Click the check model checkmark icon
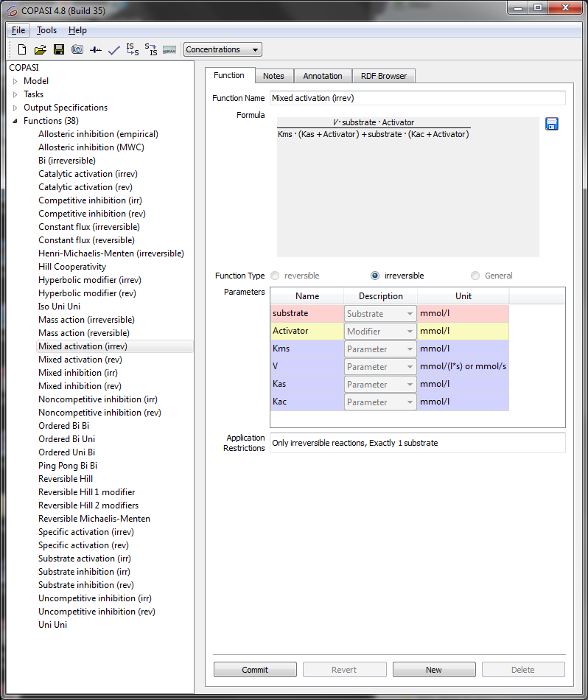 (x=113, y=50)
